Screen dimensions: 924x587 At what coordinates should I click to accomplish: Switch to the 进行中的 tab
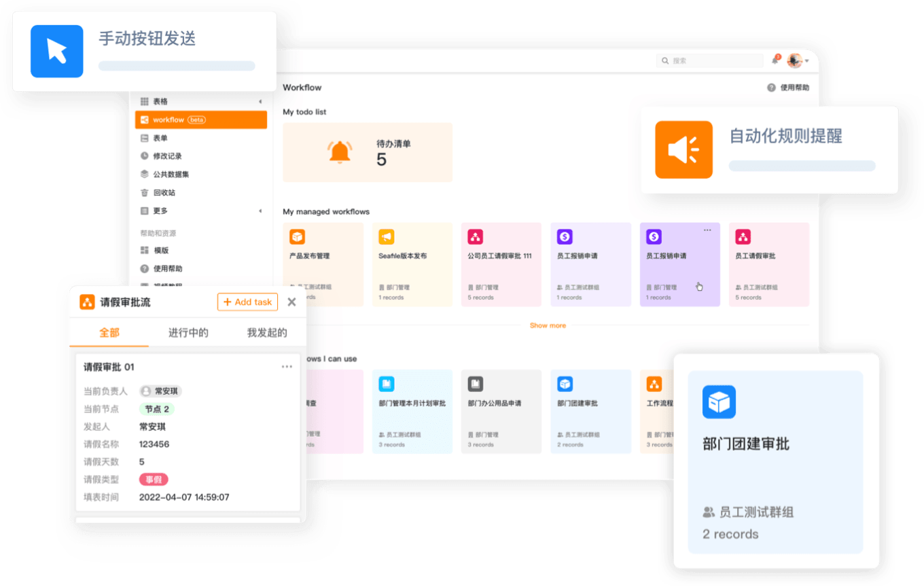click(x=188, y=333)
